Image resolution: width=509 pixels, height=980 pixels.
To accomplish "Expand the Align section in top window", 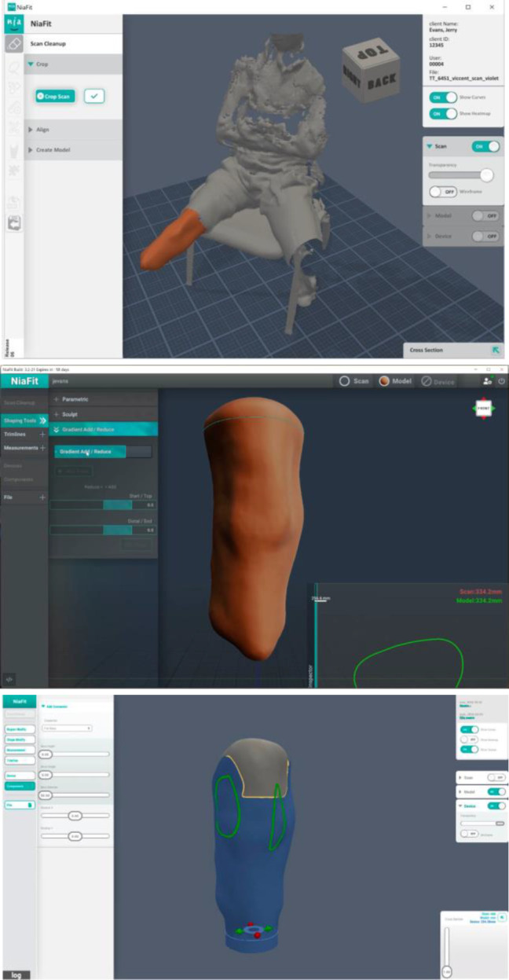I will (x=74, y=130).
